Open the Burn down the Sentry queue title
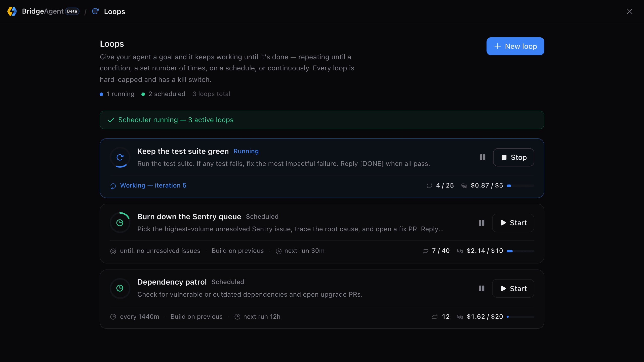The image size is (644, 362). click(189, 217)
